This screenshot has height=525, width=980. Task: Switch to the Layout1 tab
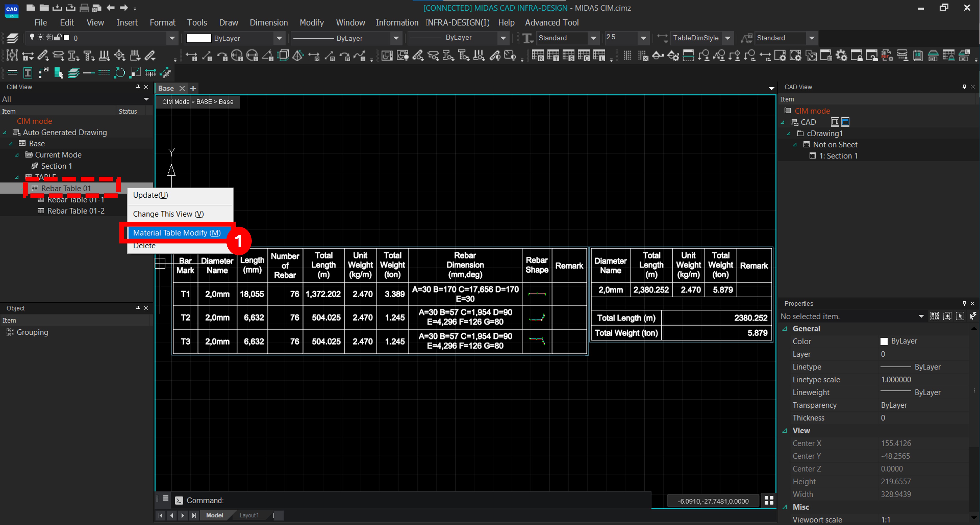point(249,515)
